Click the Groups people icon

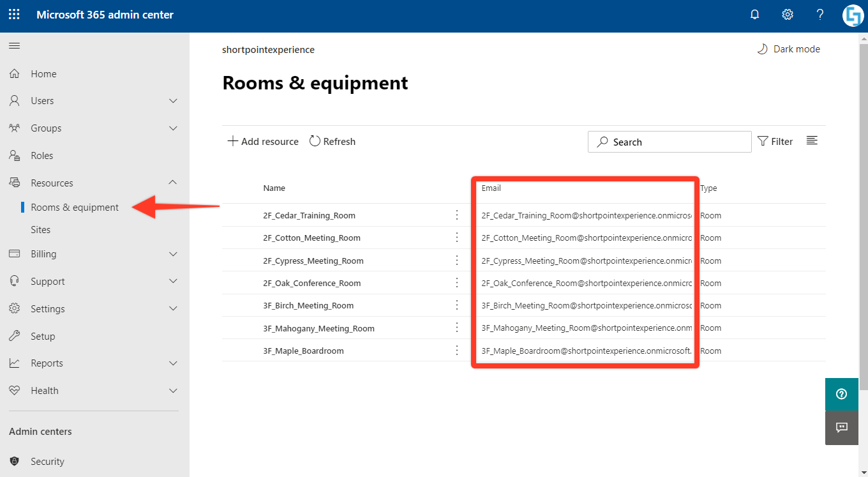click(15, 128)
